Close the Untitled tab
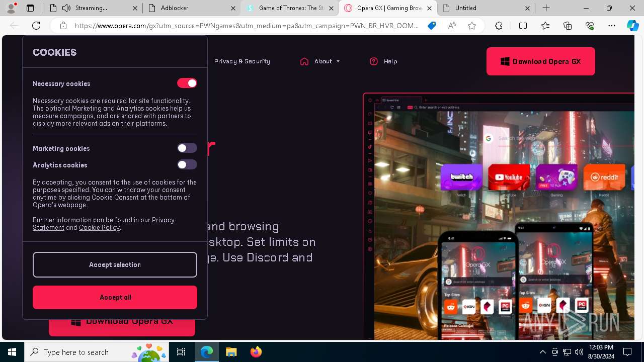This screenshot has height=362, width=644. pos(527,8)
